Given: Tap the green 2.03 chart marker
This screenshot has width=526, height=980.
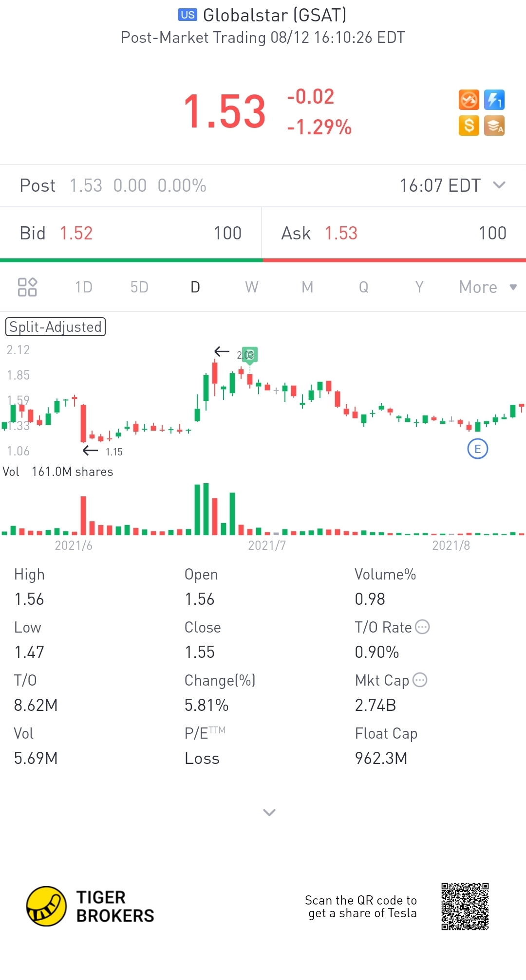Looking at the screenshot, I should coord(249,355).
